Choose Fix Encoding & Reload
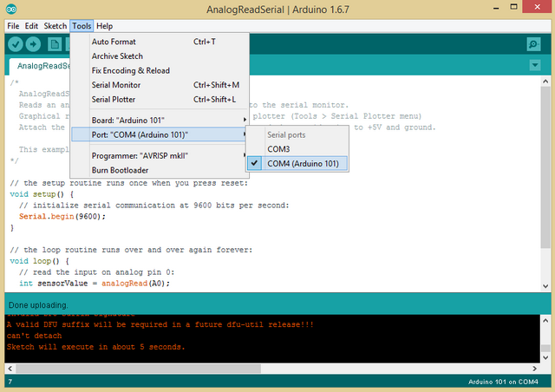 [x=160, y=71]
